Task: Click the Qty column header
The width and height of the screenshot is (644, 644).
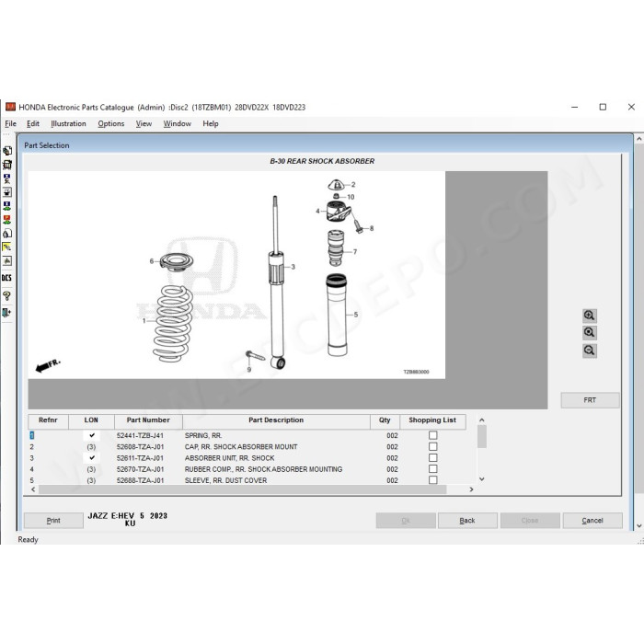Action: click(x=385, y=420)
